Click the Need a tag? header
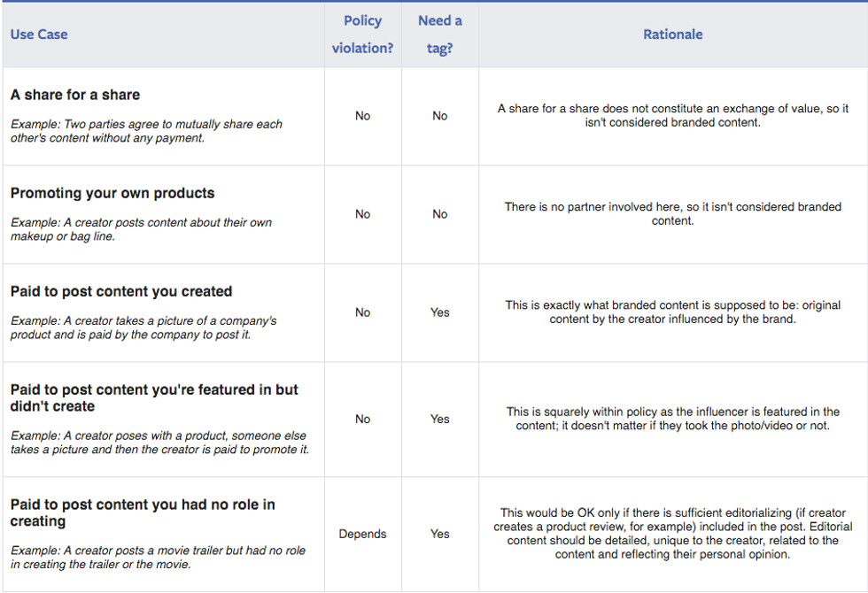This screenshot has width=868, height=593. [x=440, y=35]
